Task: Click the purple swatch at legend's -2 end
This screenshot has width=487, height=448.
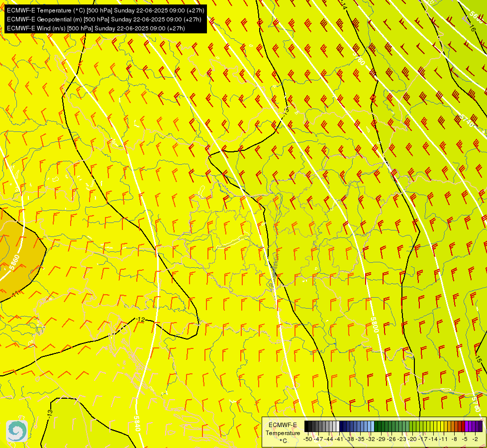Action: click(x=481, y=426)
